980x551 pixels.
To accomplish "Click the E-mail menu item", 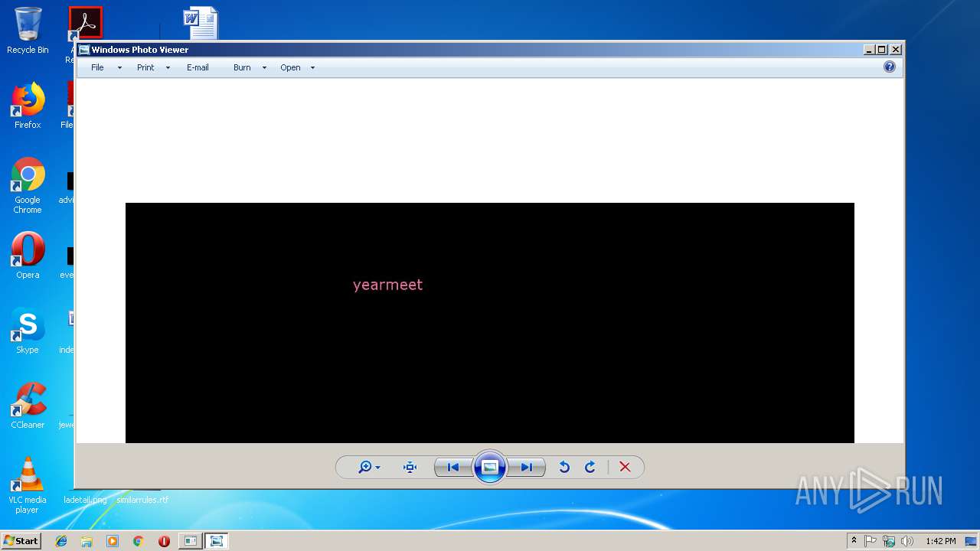I will 198,67.
